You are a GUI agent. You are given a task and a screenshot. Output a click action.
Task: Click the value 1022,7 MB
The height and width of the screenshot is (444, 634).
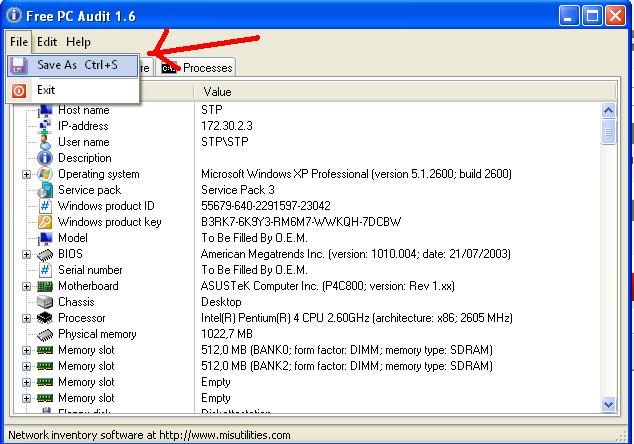click(x=227, y=334)
